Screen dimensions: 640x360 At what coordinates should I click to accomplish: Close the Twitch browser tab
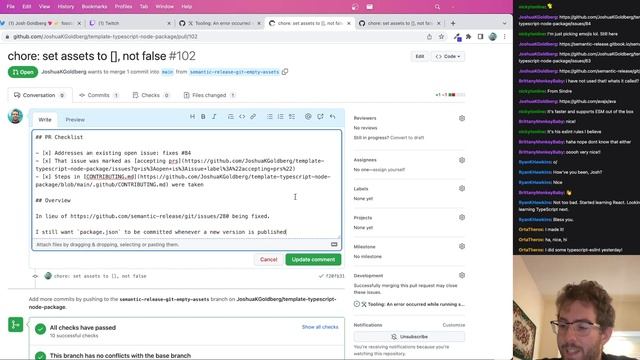(x=169, y=24)
